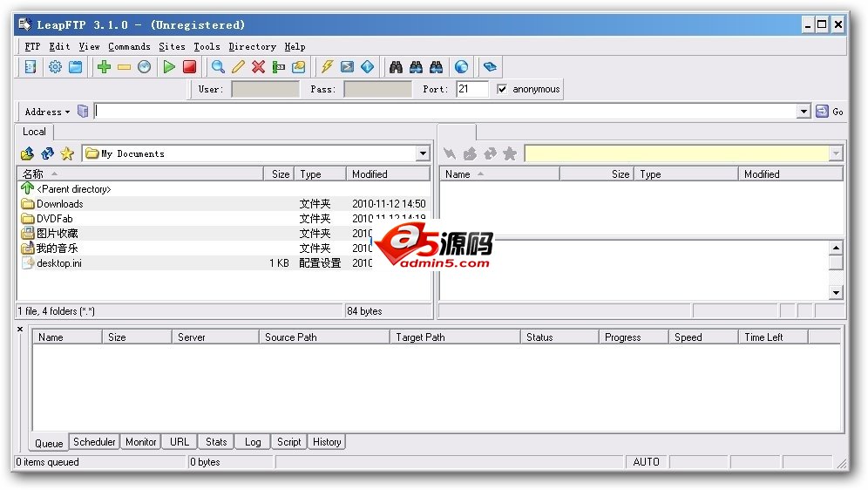Screen dimensions: 868x490
Task: Click the first binoculars find icon
Action: tap(396, 67)
